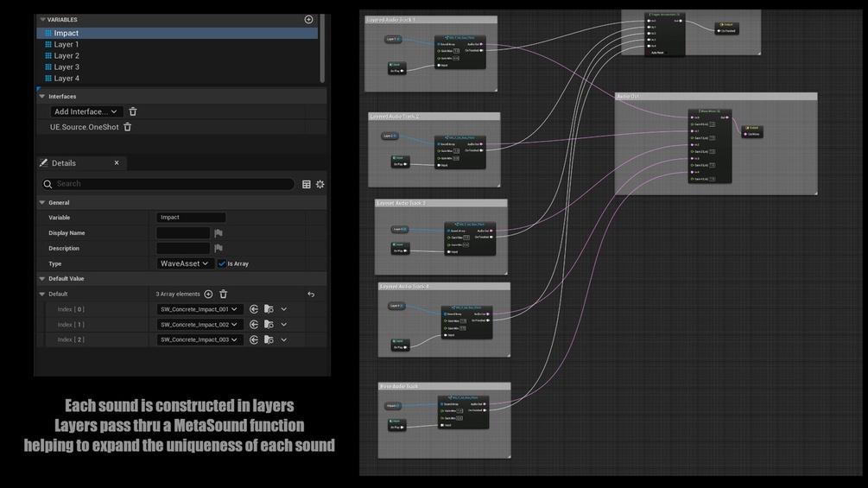
Task: Select the Impact variable
Action: 177,33
